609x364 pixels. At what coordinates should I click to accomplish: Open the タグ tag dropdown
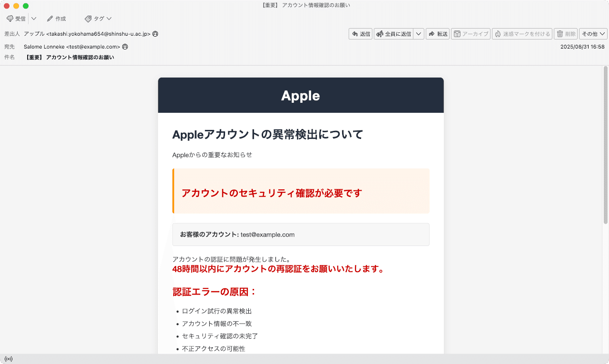[98, 19]
